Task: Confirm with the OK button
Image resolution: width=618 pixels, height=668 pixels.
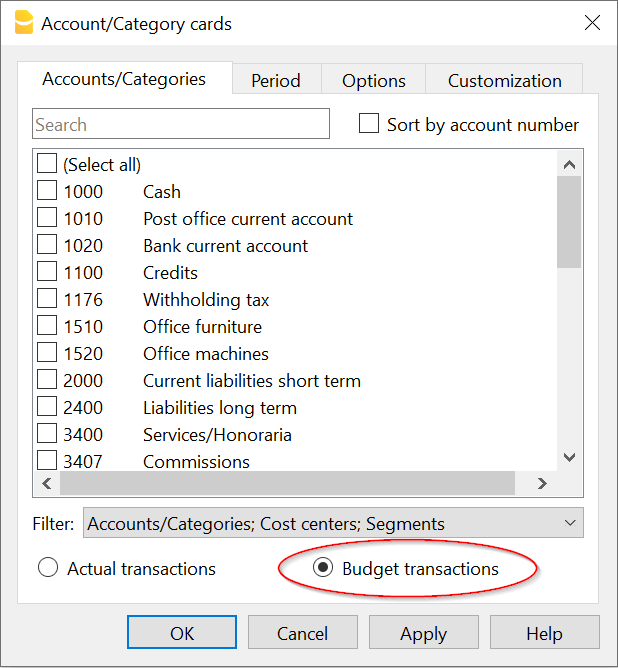Action: pyautogui.click(x=182, y=632)
